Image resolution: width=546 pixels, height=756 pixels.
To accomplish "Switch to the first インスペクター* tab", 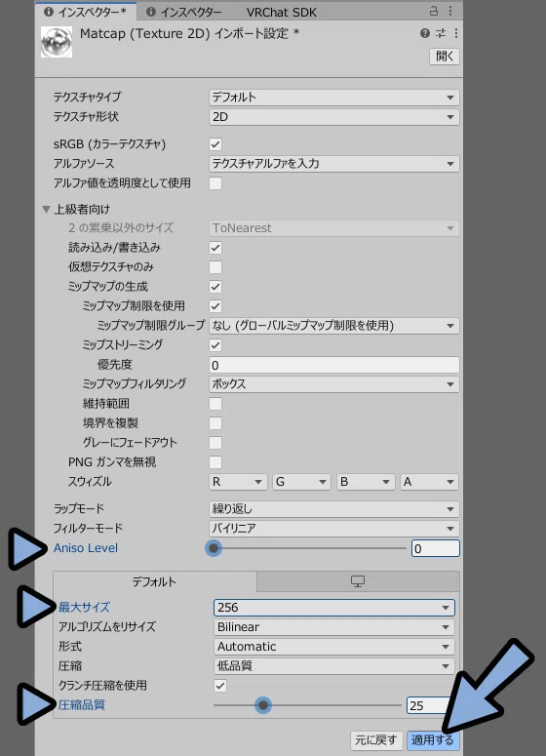I will coord(85,12).
